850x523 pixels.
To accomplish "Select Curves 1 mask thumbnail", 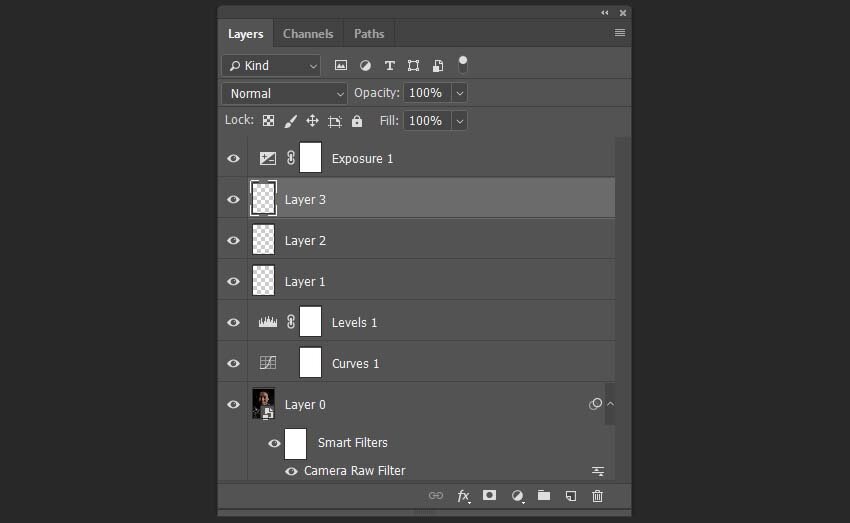I will (x=311, y=362).
